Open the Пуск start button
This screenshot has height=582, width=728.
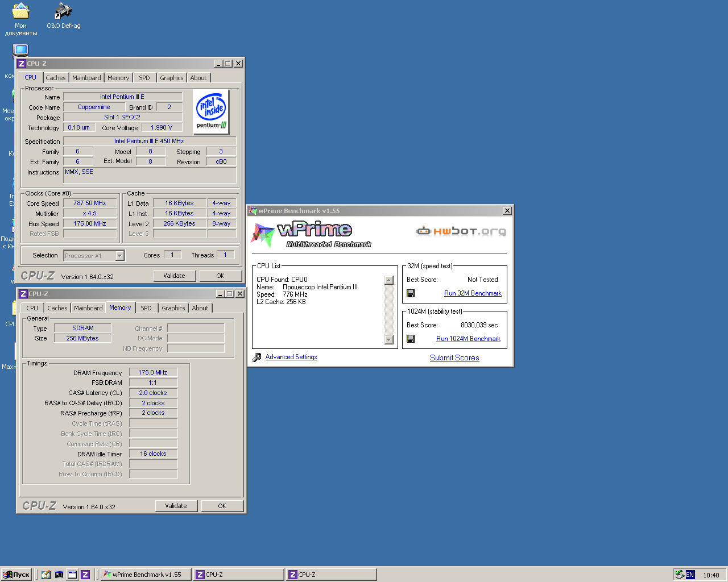click(x=16, y=575)
